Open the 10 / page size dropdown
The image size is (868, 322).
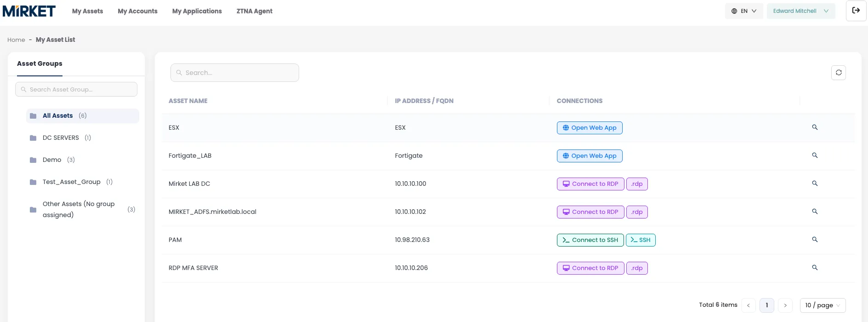[x=823, y=305]
